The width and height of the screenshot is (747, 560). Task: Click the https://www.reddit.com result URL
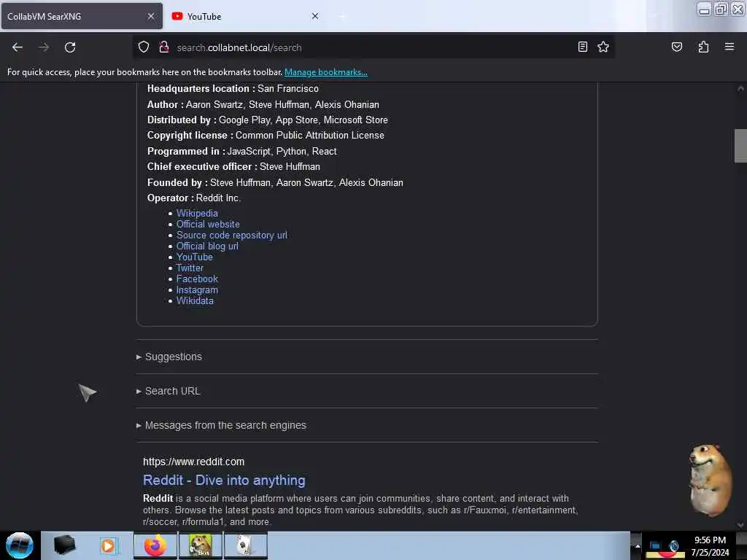(193, 462)
